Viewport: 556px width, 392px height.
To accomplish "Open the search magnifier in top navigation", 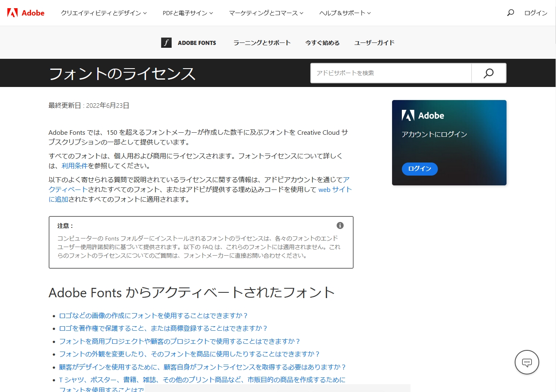I will pyautogui.click(x=511, y=13).
